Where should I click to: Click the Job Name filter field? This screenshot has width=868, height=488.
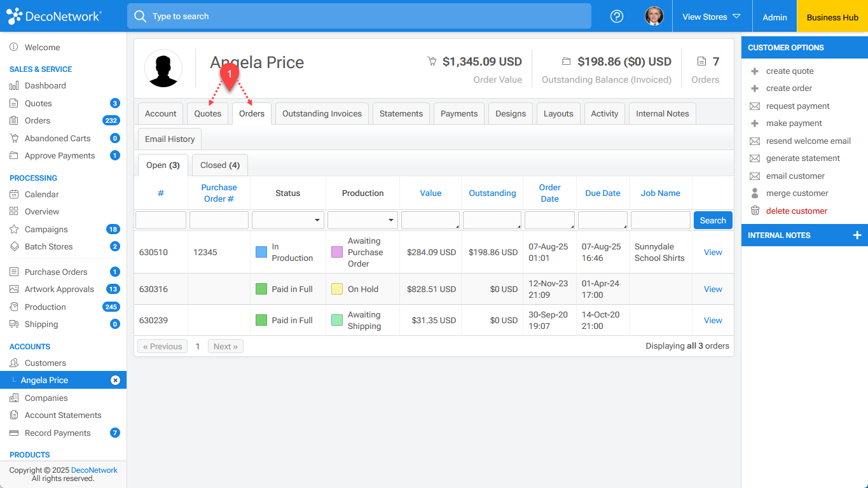coord(661,220)
